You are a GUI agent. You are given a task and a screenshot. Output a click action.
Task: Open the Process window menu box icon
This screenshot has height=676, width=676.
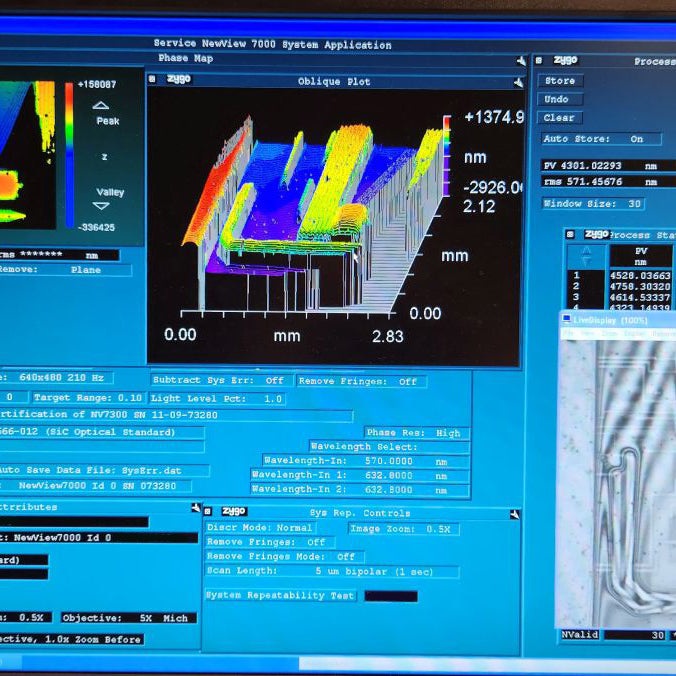(x=539, y=60)
